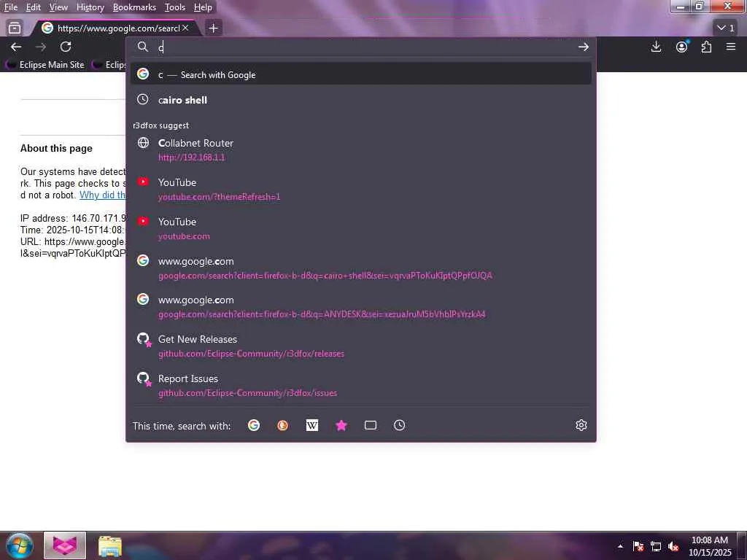Open the network tray icon

tap(656, 546)
